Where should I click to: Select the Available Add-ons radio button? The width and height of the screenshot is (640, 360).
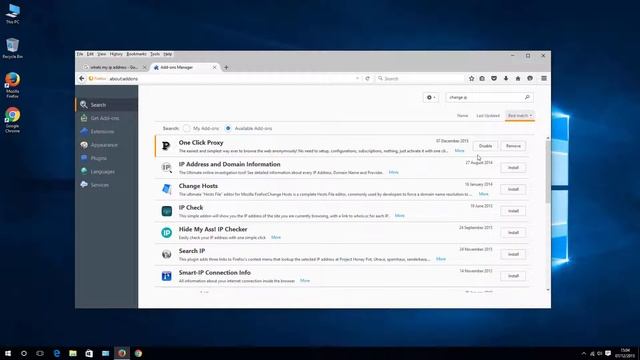pyautogui.click(x=228, y=128)
